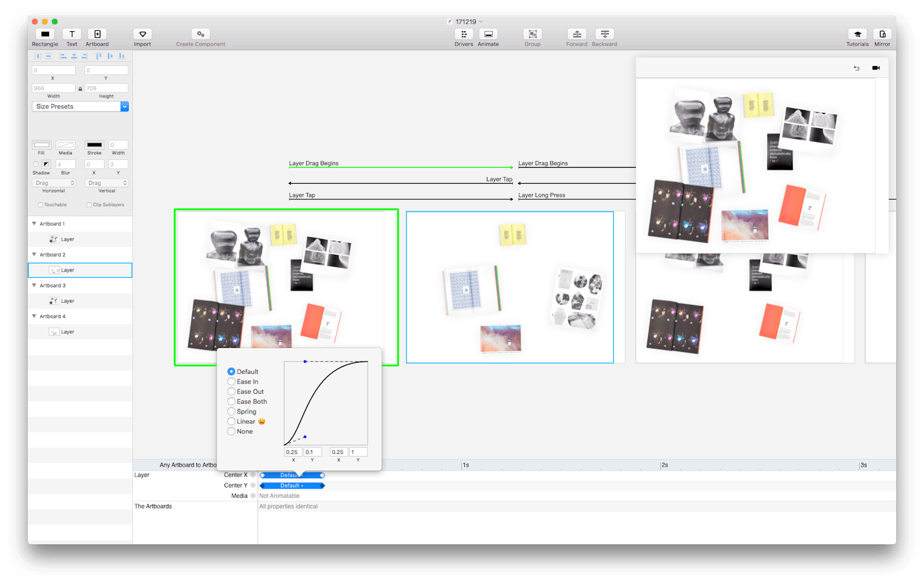This screenshot has height=584, width=924.
Task: Select the Ease In radio option
Action: point(232,382)
